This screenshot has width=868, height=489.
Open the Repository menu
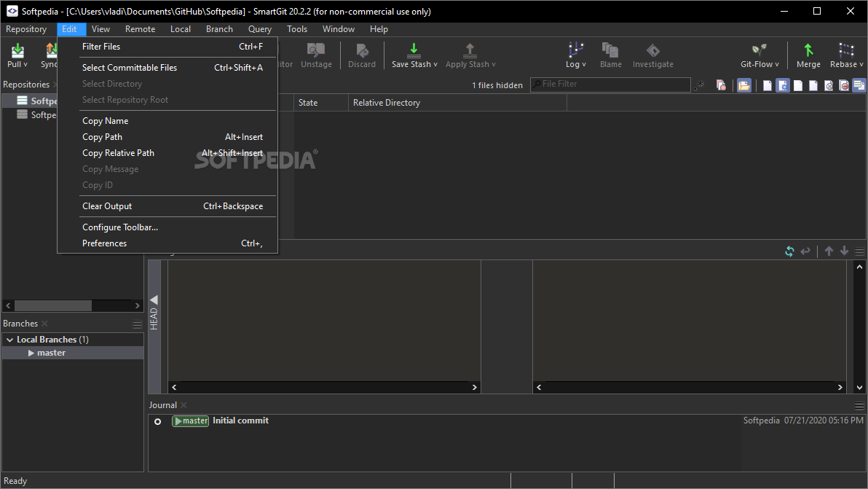coord(26,29)
